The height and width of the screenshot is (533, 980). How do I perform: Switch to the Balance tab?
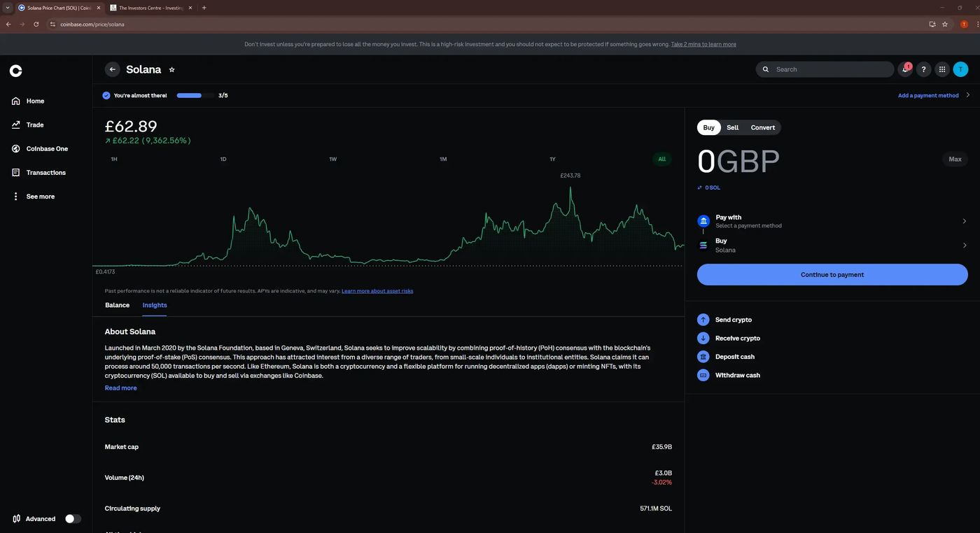[117, 305]
